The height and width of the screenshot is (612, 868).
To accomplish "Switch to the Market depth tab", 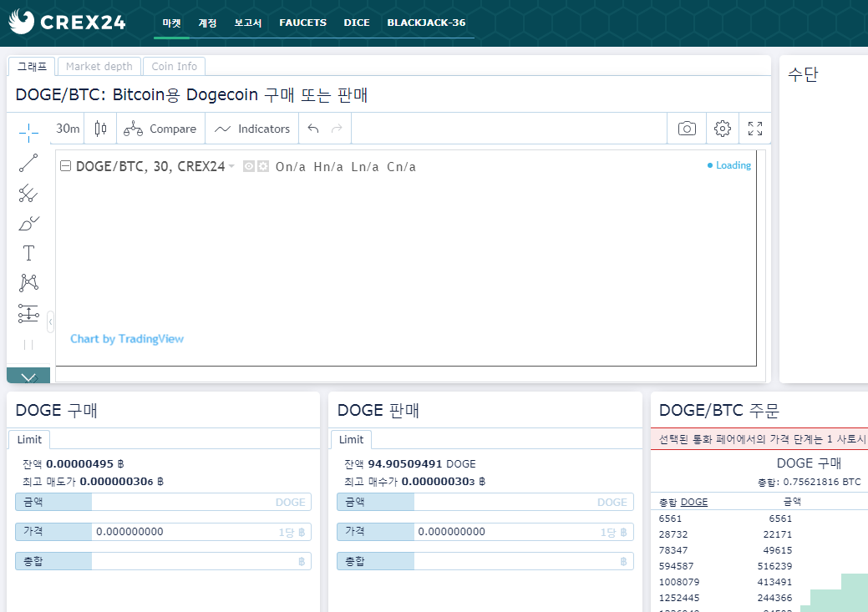I will point(99,67).
